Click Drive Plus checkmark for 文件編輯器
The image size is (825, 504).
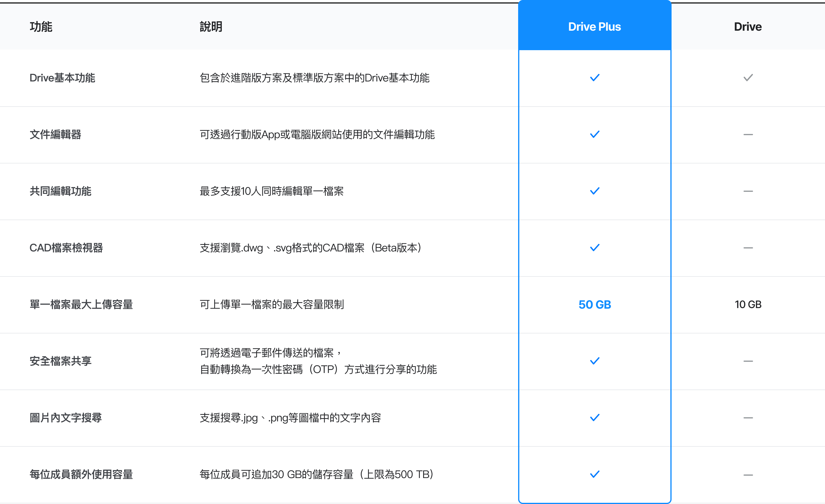click(x=594, y=134)
